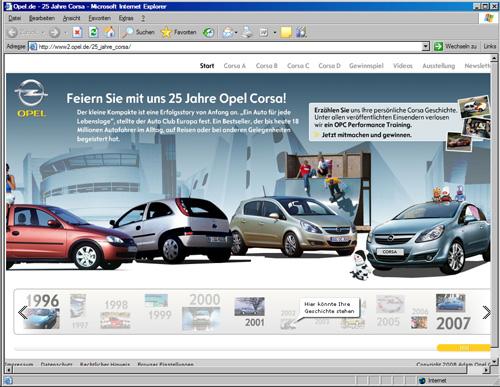Go to the Gewinnspiel page
Viewport: 500px width, 387px height.
tap(366, 66)
